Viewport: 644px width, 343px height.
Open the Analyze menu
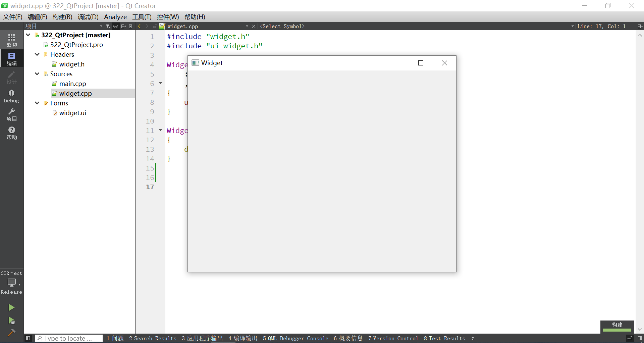pos(115,17)
